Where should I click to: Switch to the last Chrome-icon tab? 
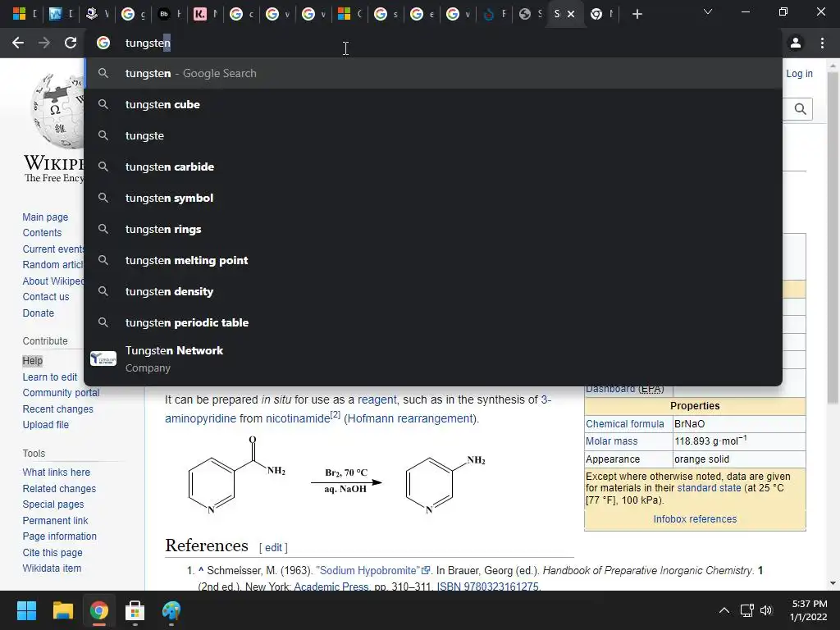[596, 15]
